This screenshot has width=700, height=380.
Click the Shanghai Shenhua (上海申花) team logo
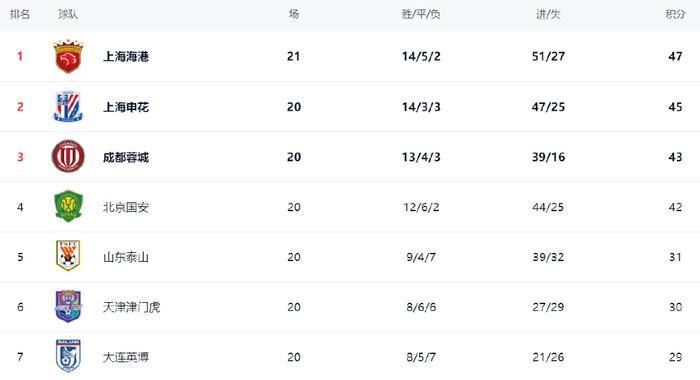[68, 107]
